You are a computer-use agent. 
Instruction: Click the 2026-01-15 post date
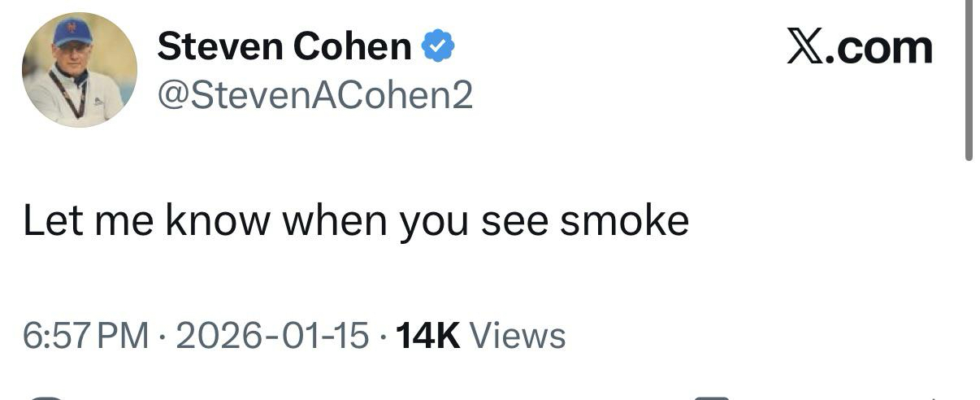click(x=272, y=336)
